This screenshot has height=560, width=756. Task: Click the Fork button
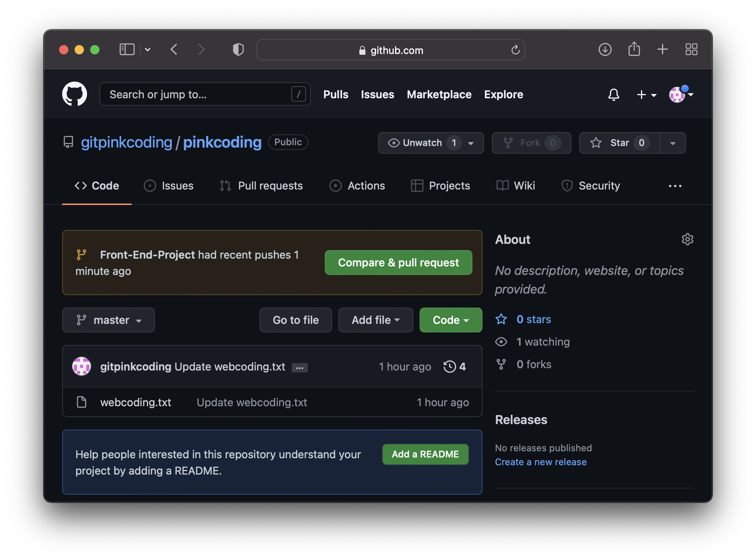531,143
